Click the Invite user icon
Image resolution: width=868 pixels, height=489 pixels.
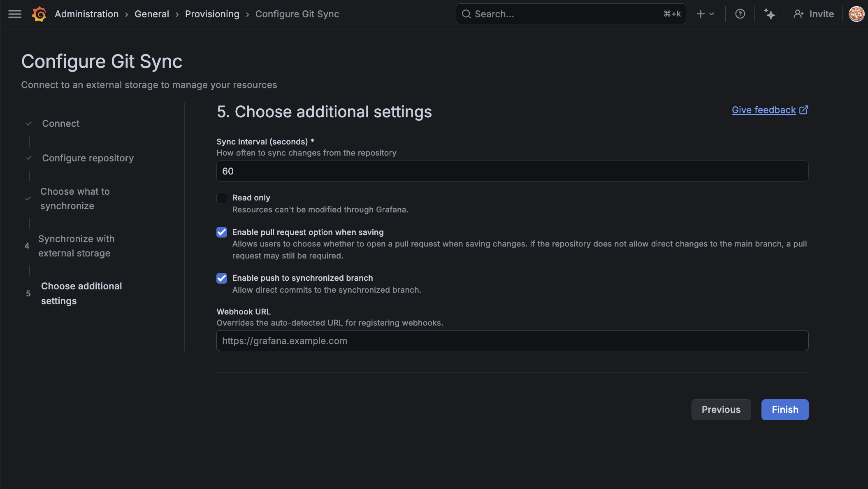(x=798, y=14)
